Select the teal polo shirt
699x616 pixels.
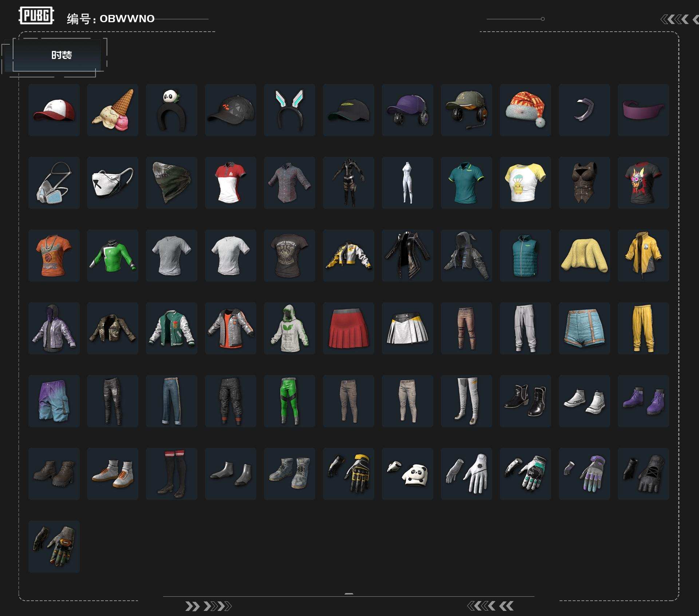(x=466, y=183)
